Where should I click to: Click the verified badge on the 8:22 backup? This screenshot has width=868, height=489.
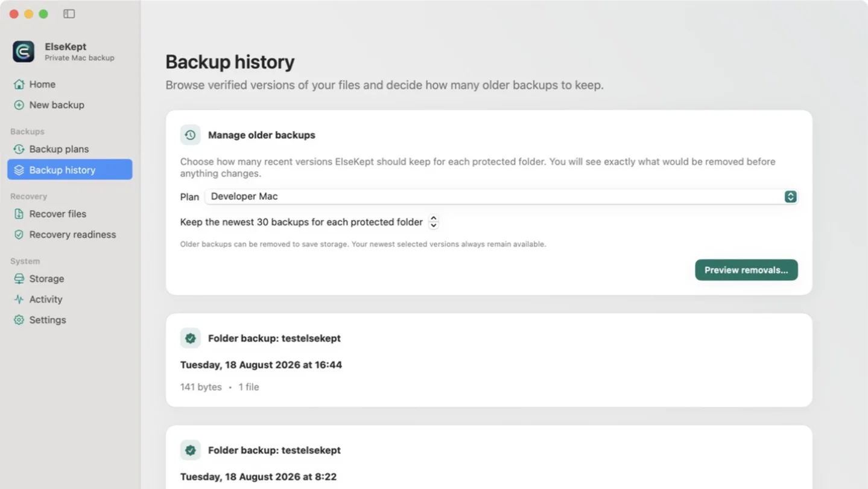(191, 450)
